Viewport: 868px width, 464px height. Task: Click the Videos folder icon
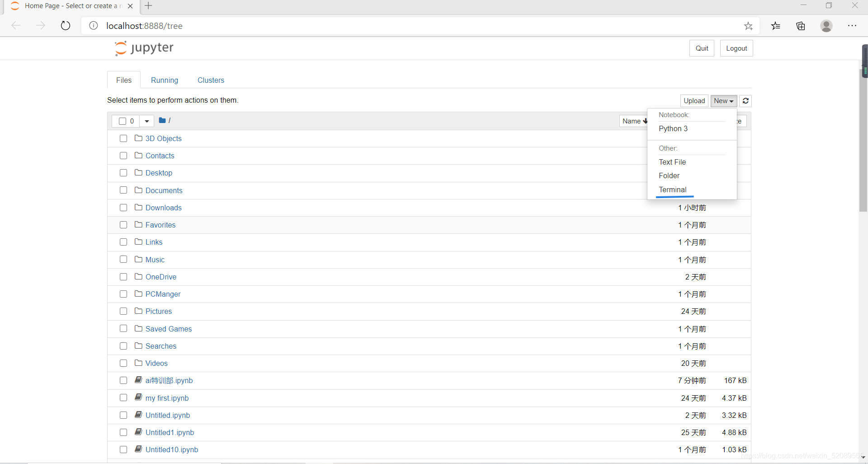(x=138, y=363)
